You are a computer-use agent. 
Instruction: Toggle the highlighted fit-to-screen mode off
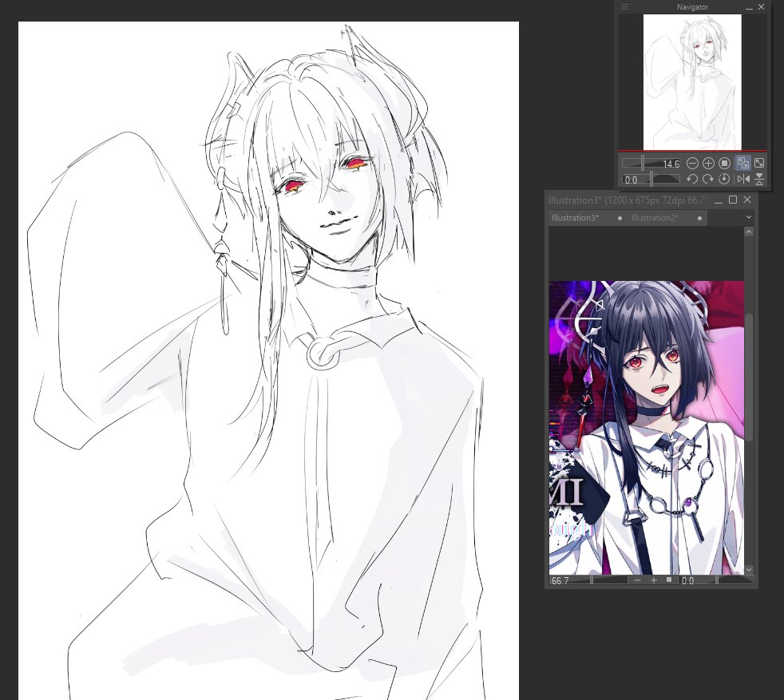click(x=743, y=163)
